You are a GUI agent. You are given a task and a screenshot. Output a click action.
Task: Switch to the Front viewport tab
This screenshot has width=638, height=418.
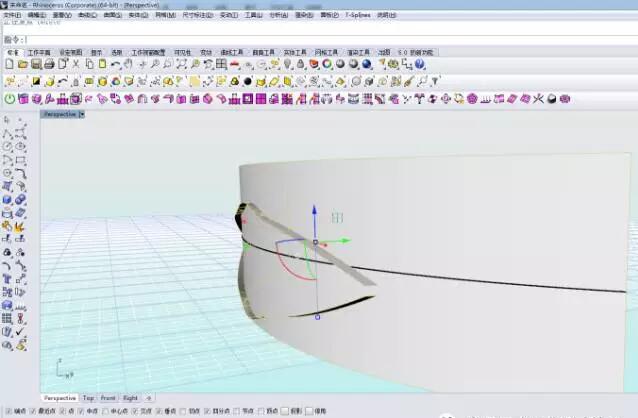108,398
